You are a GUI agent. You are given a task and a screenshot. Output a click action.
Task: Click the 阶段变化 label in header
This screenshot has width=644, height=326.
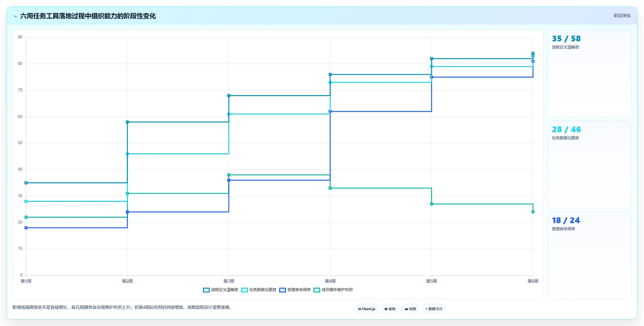coord(622,16)
